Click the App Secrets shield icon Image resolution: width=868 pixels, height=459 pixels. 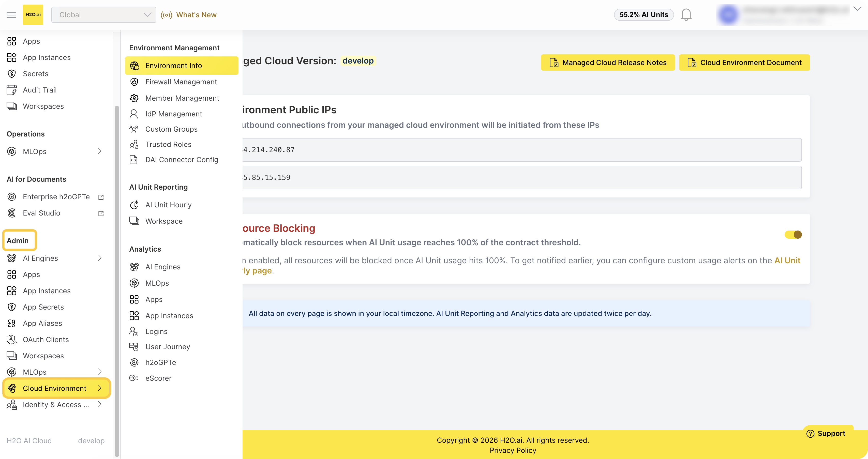pyautogui.click(x=12, y=307)
